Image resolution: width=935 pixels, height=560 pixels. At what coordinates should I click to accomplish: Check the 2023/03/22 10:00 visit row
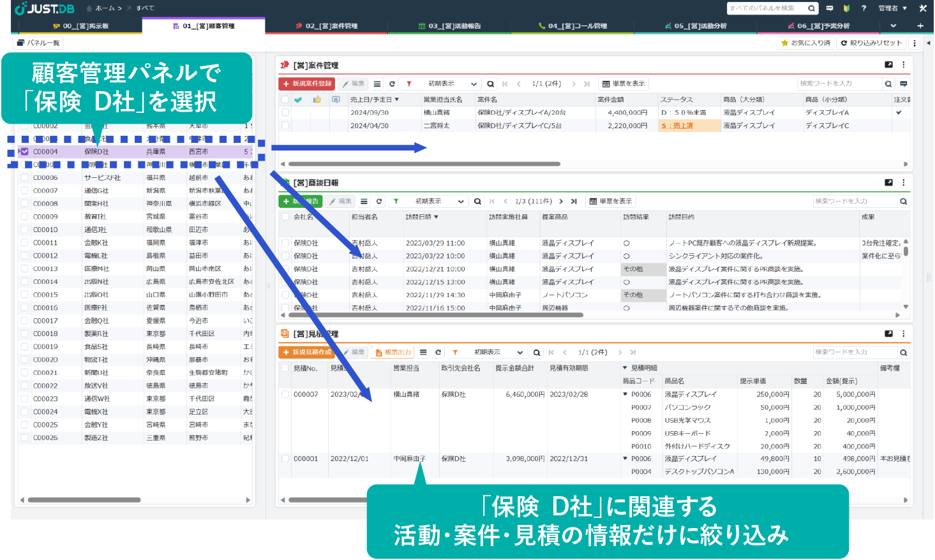pyautogui.click(x=285, y=256)
